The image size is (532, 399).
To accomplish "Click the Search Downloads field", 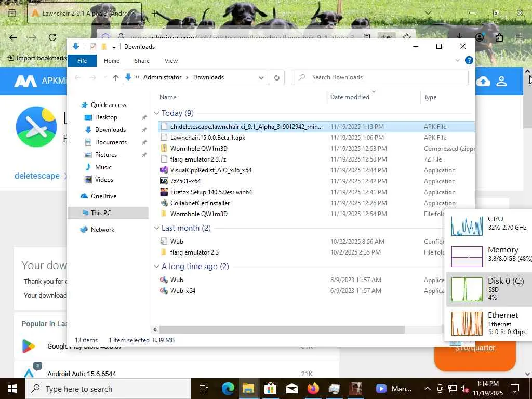I will (380, 77).
